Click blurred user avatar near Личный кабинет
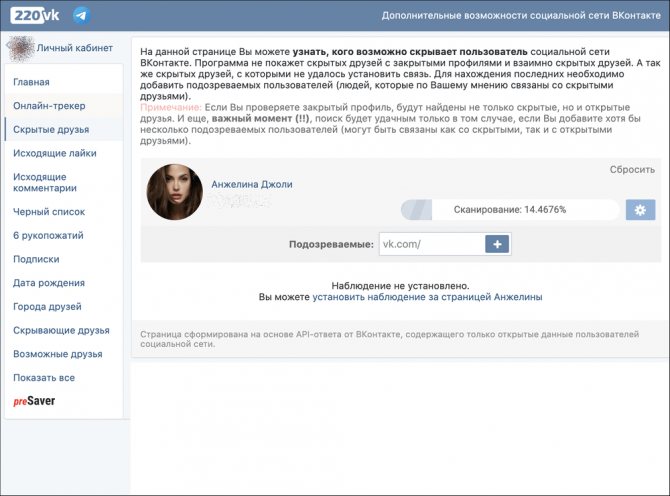Viewport: 670px width, 496px height. 20,48
